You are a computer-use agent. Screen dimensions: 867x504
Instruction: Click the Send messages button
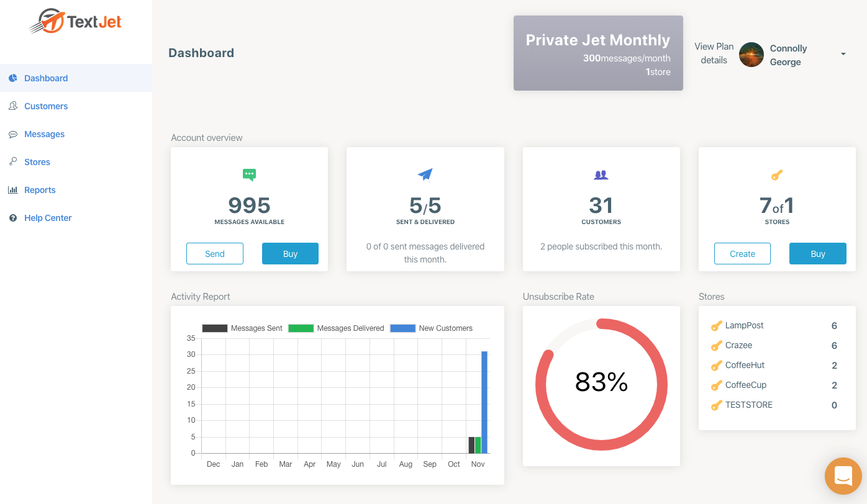(215, 254)
